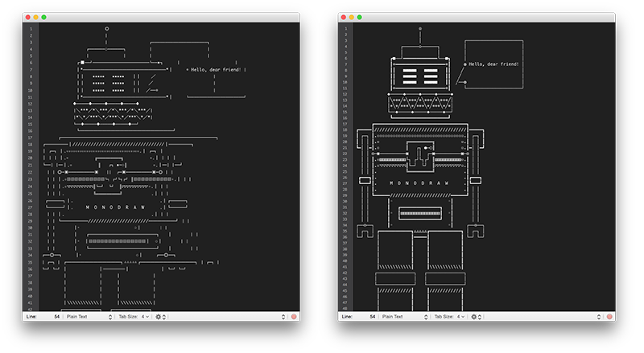This screenshot has width=644, height=353.
Task: Open Plain Text language selector in right window
Action: (404, 317)
